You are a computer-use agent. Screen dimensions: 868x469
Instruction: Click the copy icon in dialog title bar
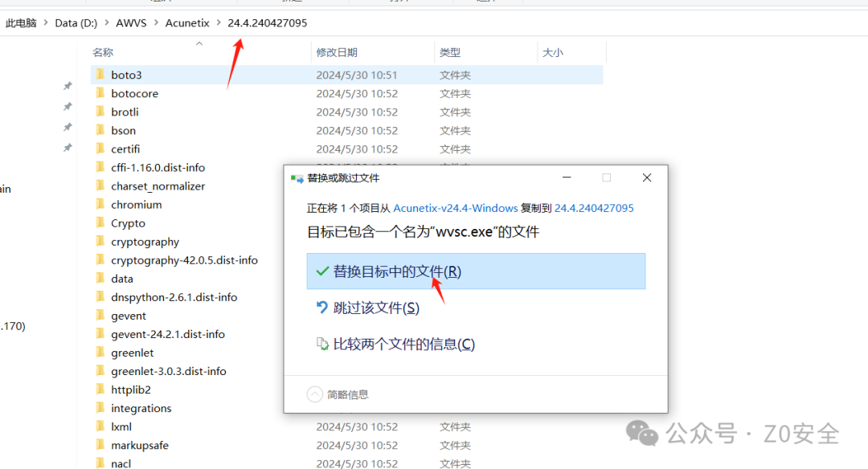[297, 178]
